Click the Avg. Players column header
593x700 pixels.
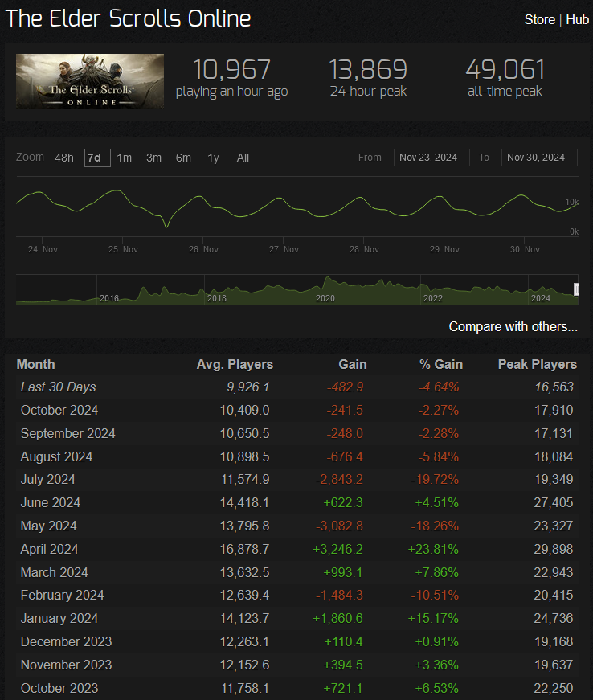coord(235,364)
